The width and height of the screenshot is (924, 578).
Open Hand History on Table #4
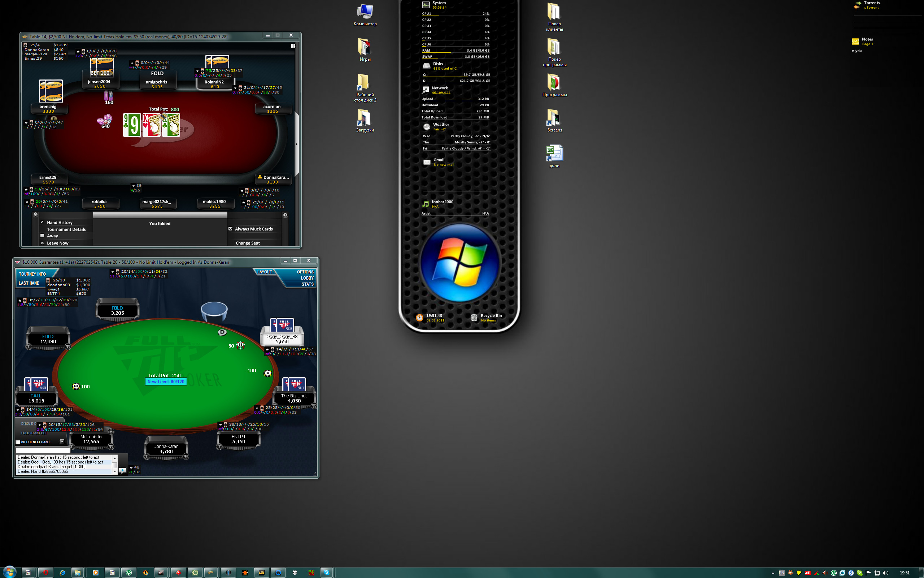click(60, 223)
